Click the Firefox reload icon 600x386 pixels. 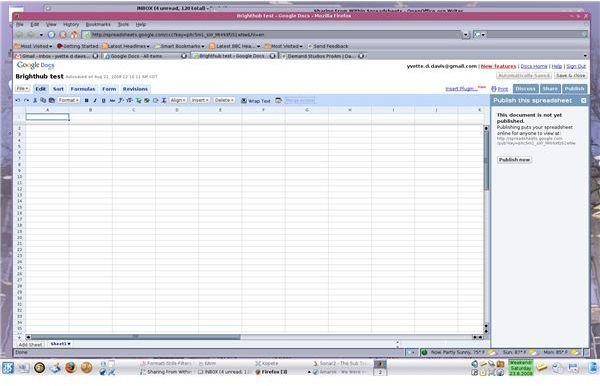[x=51, y=34]
